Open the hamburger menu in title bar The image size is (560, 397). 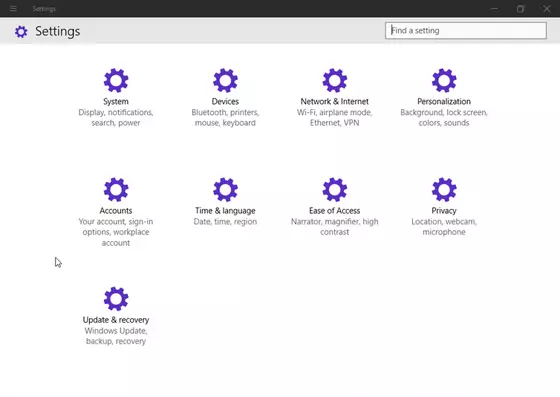click(13, 9)
